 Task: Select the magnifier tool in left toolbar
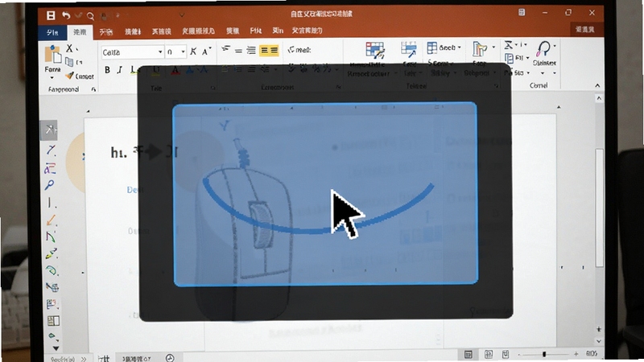(50, 185)
